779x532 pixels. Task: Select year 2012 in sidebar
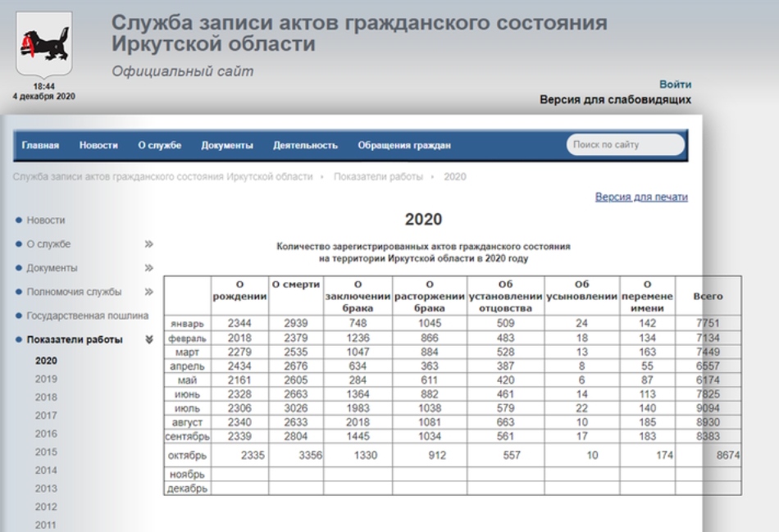[46, 507]
